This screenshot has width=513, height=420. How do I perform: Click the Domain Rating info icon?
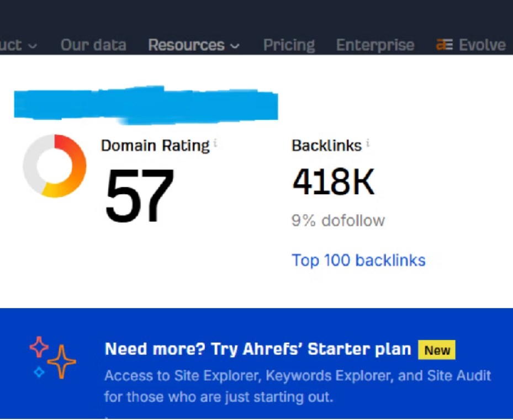point(215,143)
